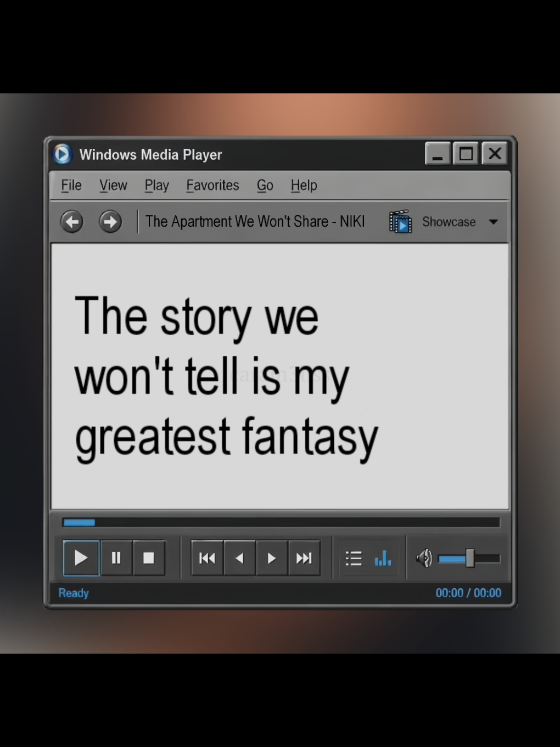Stop playback with the square stop button

[x=148, y=558]
